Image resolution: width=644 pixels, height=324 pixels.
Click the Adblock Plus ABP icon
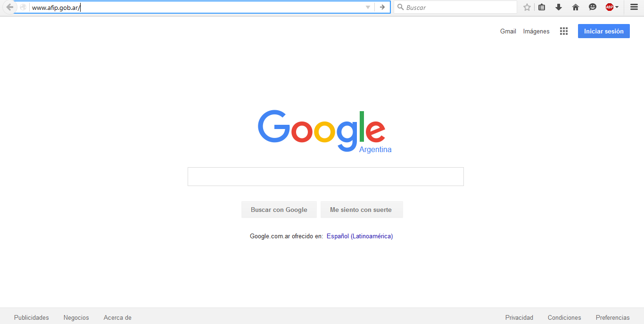click(x=610, y=7)
